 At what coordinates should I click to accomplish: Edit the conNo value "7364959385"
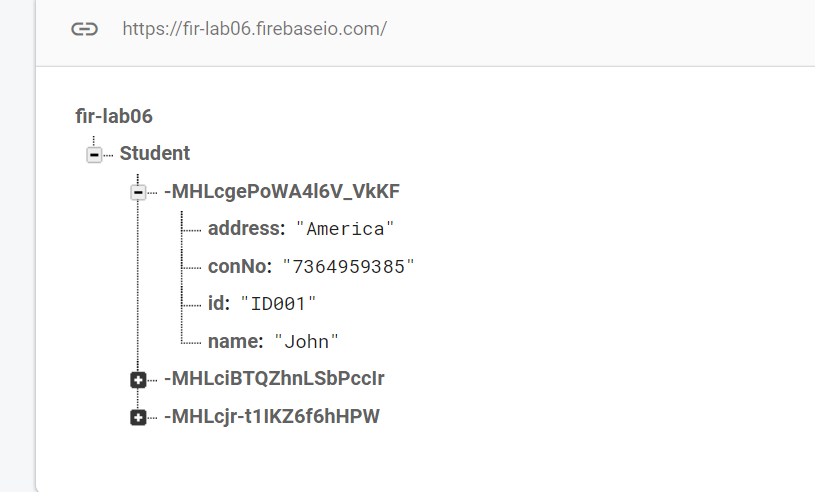click(x=348, y=267)
